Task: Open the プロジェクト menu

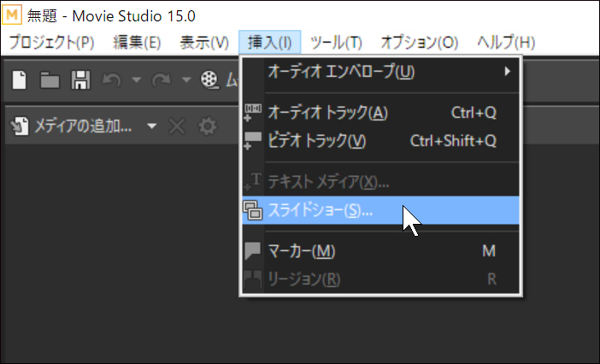Action: click(51, 42)
